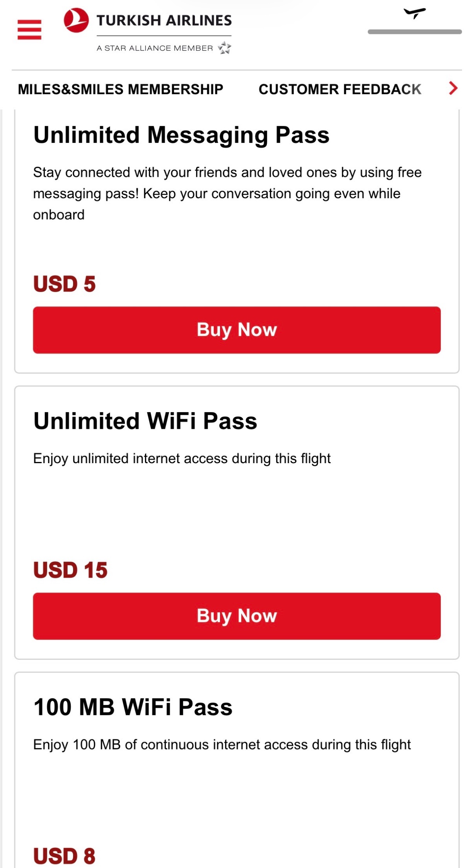
Task: Select the Unlimited WiFi Pass heading
Action: point(145,421)
